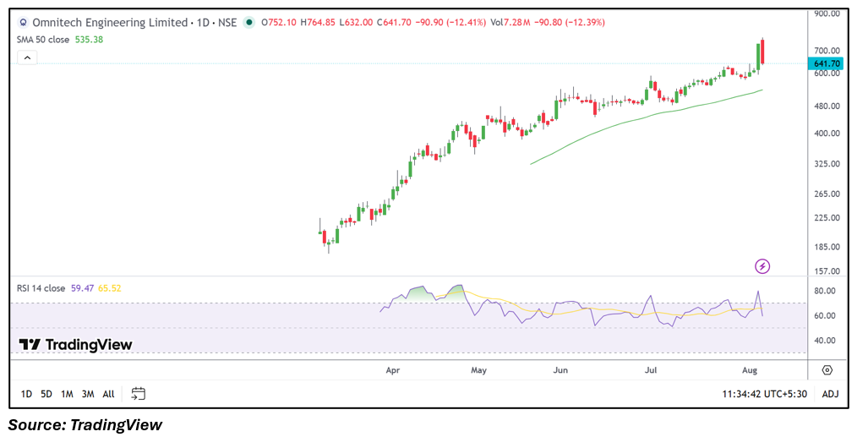This screenshot has height=437, width=868.
Task: Select the SMA 50 close indicator label
Action: (x=43, y=40)
